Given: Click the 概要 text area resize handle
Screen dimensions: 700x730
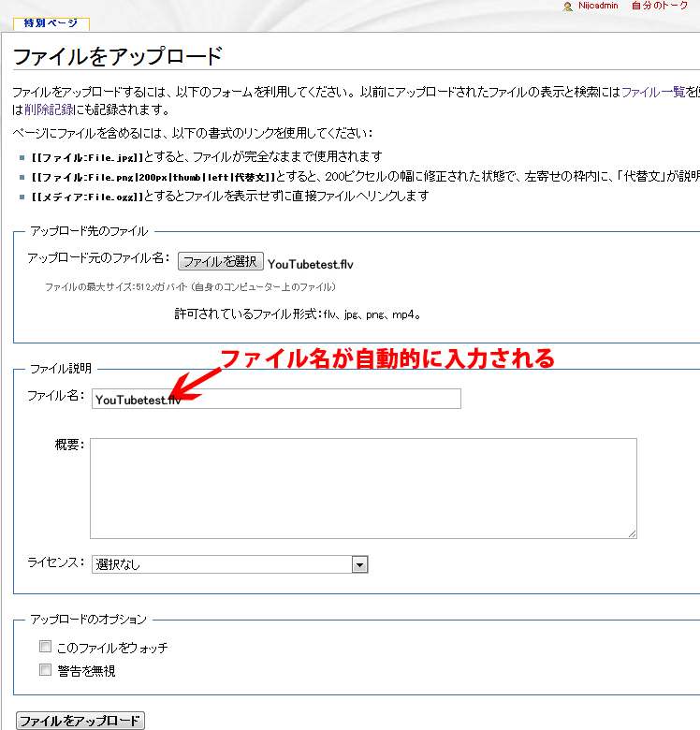Looking at the screenshot, I should [x=632, y=533].
